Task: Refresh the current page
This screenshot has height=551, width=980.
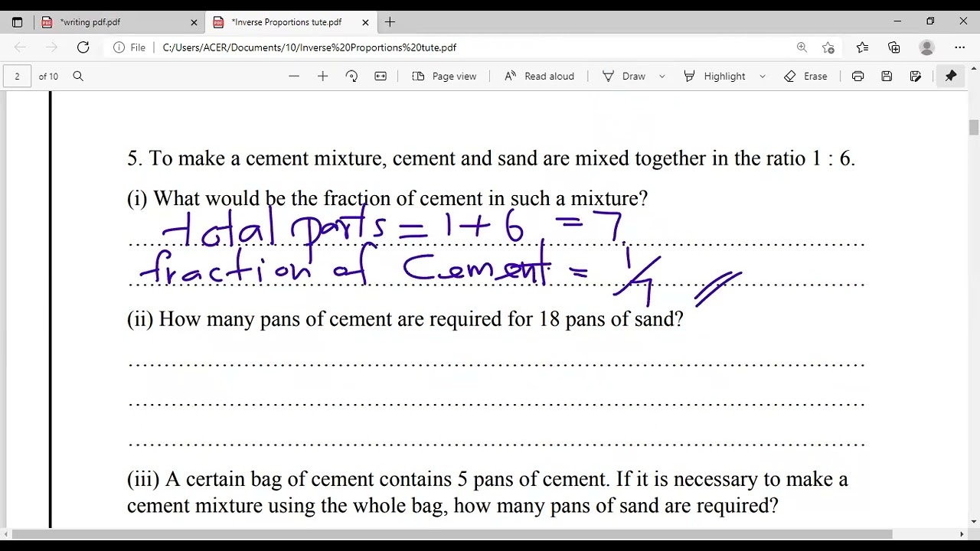Action: tap(83, 47)
